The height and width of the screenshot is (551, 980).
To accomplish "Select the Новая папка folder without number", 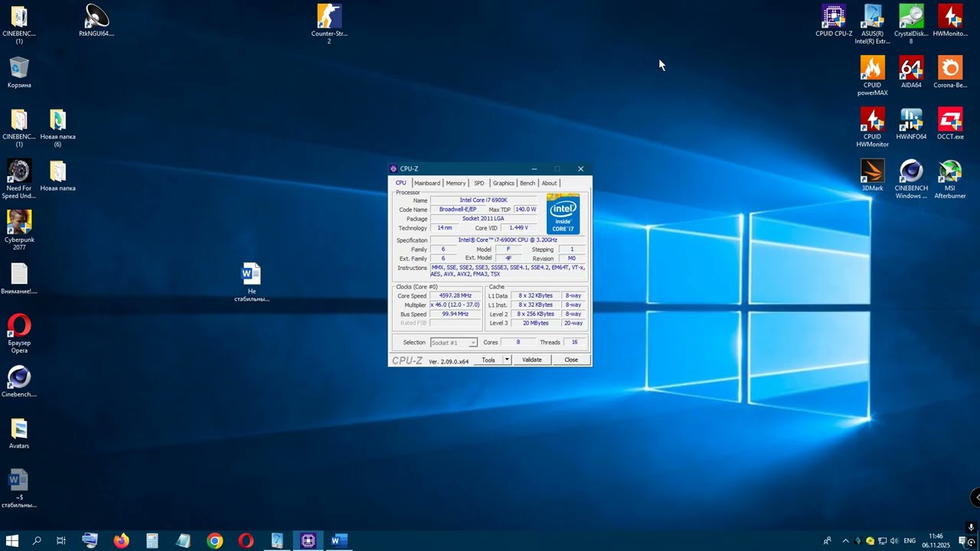I will 57,175.
